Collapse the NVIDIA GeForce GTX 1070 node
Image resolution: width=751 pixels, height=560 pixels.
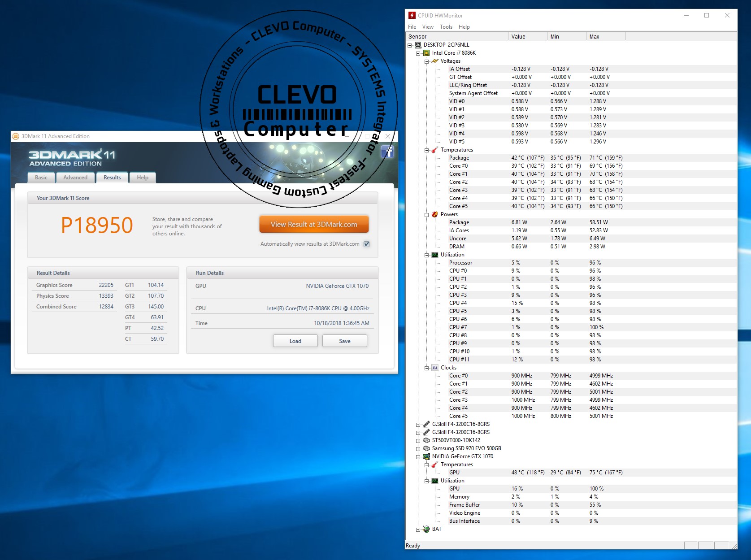coord(418,457)
